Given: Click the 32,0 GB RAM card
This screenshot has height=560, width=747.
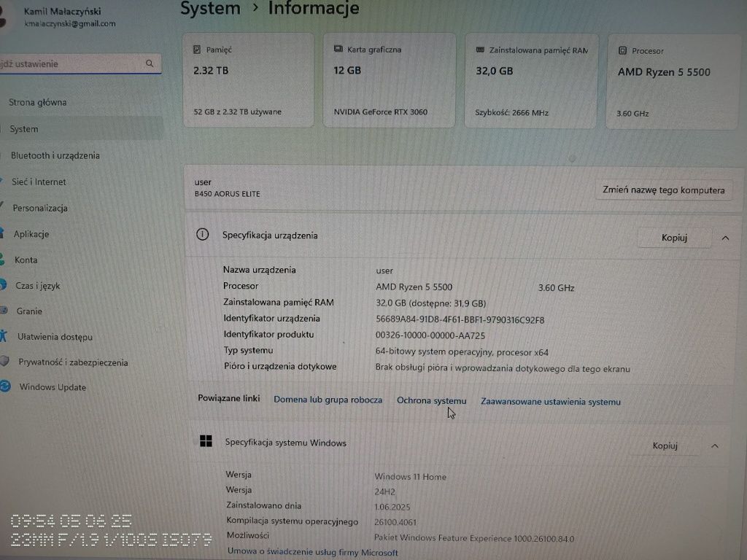Looking at the screenshot, I should point(530,81).
